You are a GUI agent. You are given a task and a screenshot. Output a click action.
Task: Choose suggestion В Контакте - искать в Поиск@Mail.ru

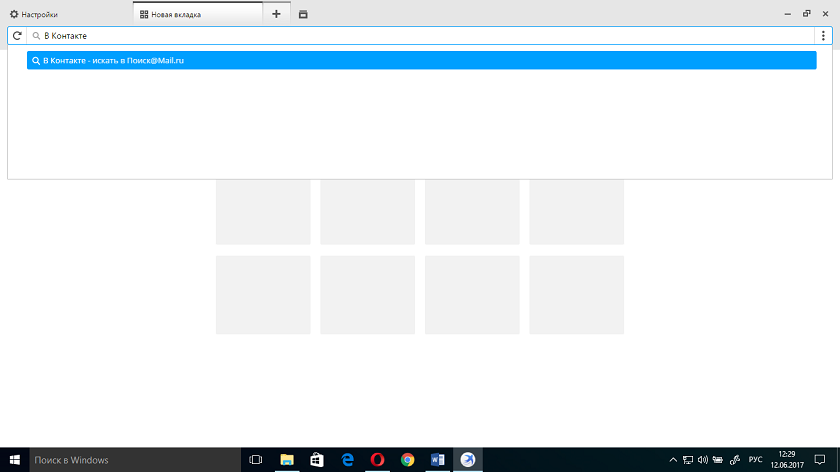pyautogui.click(x=422, y=61)
